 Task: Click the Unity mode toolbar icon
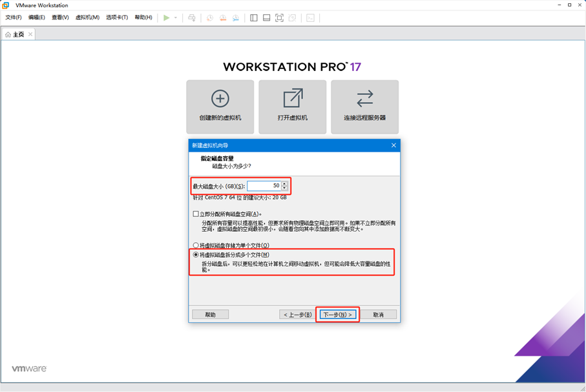(x=292, y=17)
